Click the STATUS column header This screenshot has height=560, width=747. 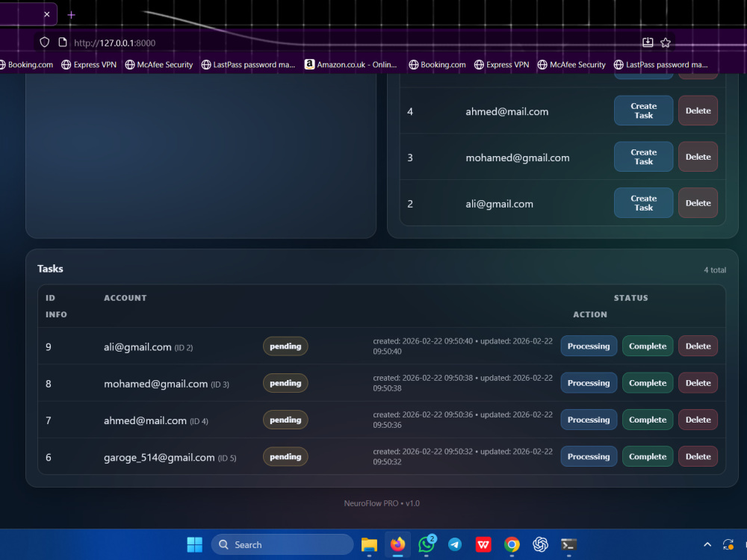pos(630,298)
